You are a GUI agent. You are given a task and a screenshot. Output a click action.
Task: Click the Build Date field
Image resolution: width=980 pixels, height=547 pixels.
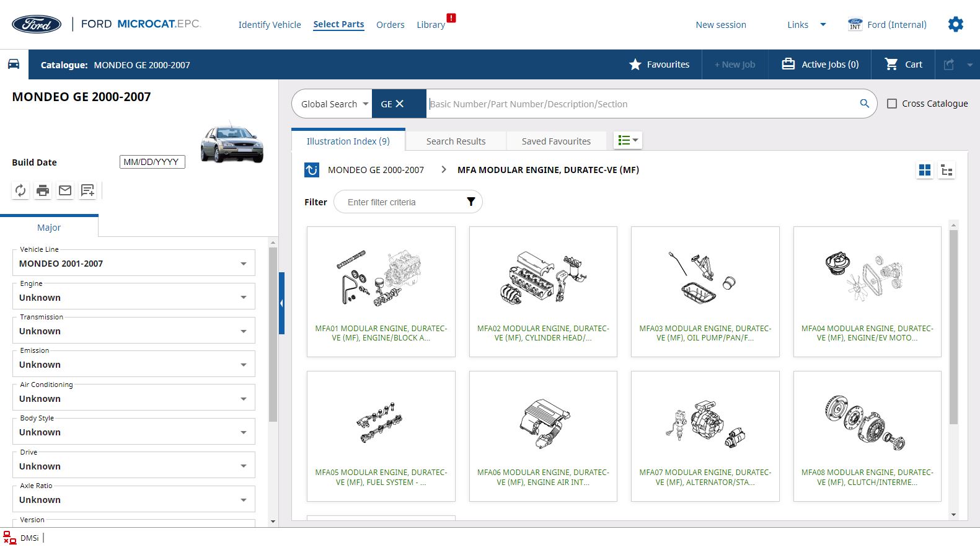tap(152, 162)
